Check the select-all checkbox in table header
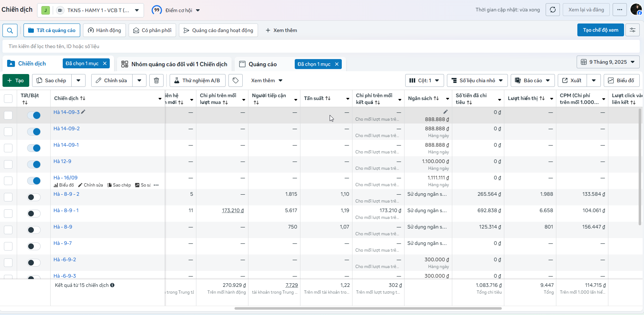The height and width of the screenshot is (315, 644). (8, 99)
